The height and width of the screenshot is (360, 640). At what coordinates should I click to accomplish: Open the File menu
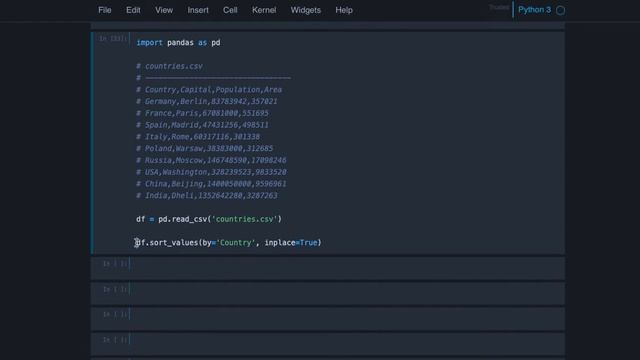(x=104, y=10)
